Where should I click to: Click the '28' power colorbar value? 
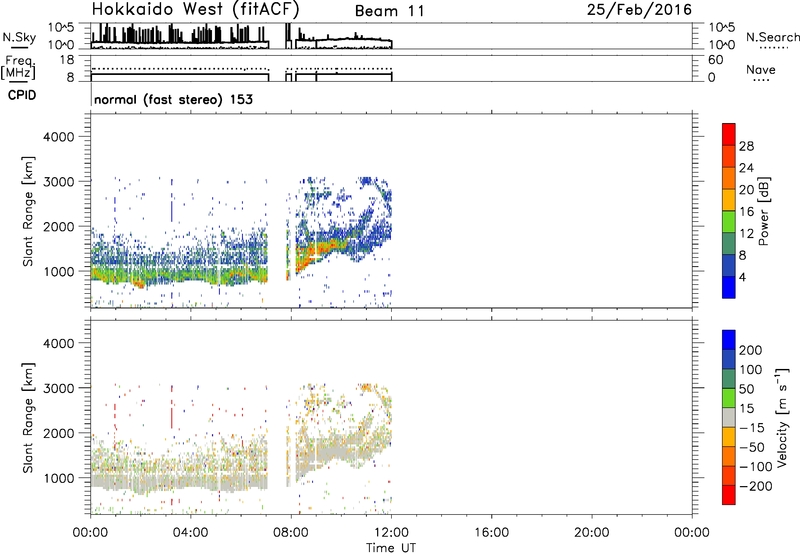[x=746, y=146]
